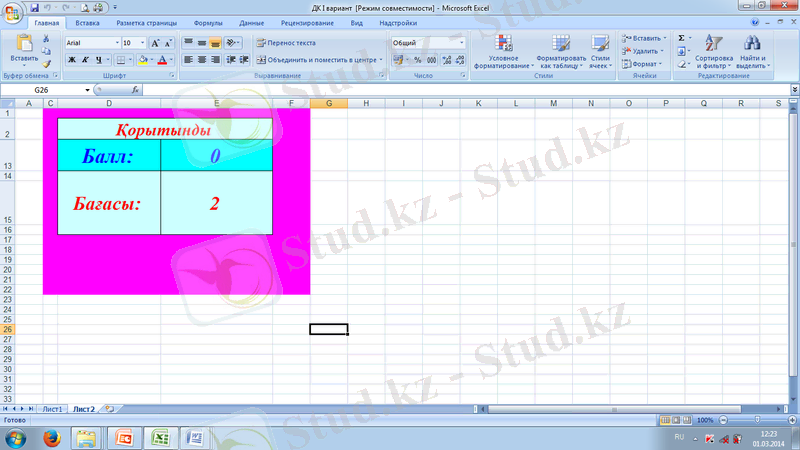Switch to the Лист1 sheet tab
Screen dimensions: 800x450
pyautogui.click(x=52, y=409)
